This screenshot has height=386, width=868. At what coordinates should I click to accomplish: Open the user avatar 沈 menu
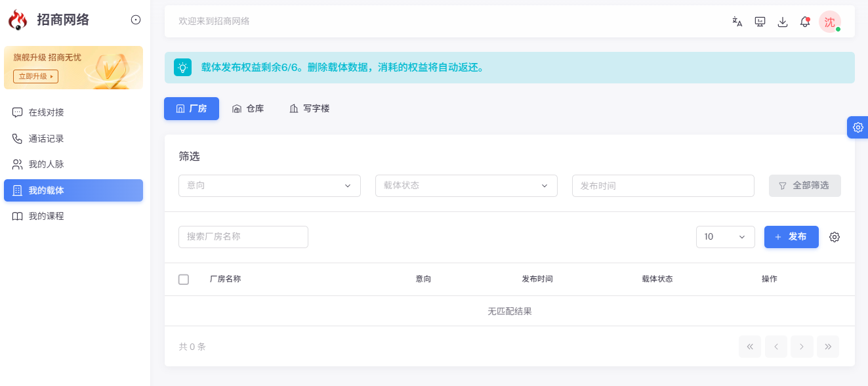(x=830, y=22)
